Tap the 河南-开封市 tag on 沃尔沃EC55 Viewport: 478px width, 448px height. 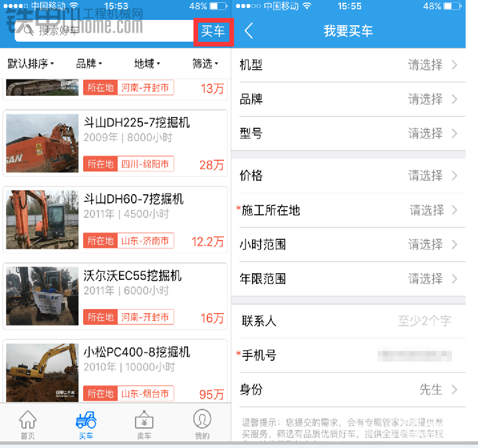point(146,317)
